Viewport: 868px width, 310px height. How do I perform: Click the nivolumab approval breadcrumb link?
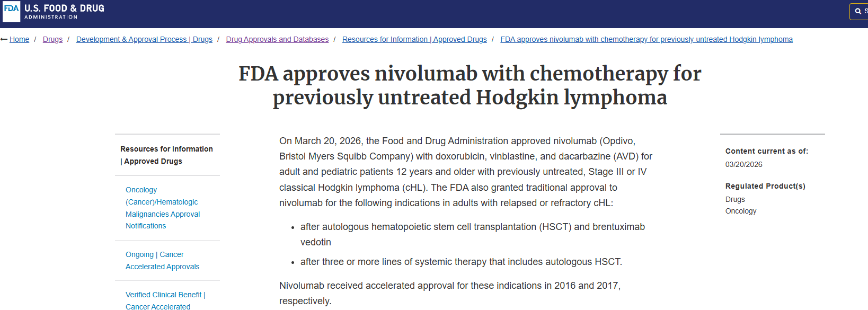coord(646,40)
